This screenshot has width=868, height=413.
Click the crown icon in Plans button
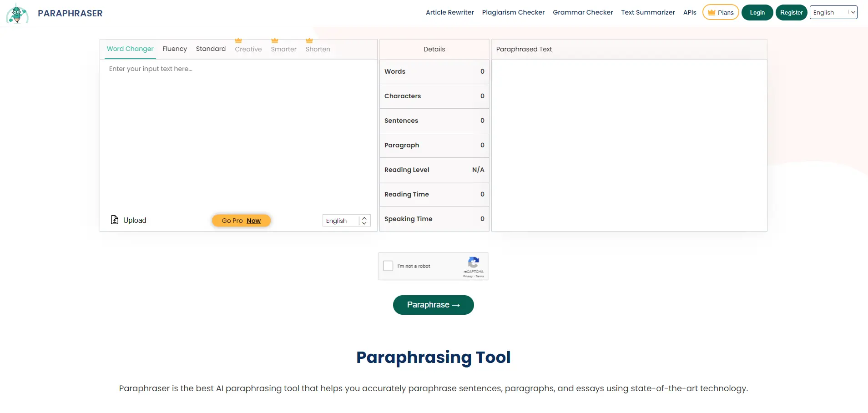(x=712, y=13)
